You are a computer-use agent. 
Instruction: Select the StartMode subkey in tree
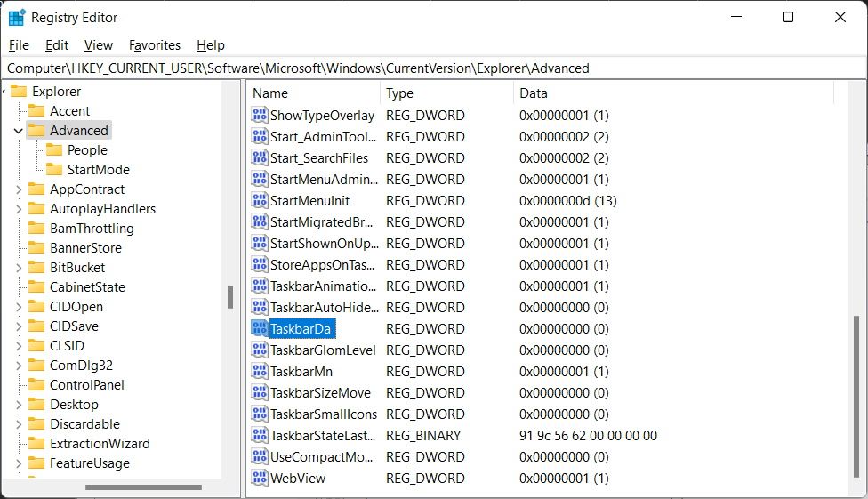pos(98,170)
